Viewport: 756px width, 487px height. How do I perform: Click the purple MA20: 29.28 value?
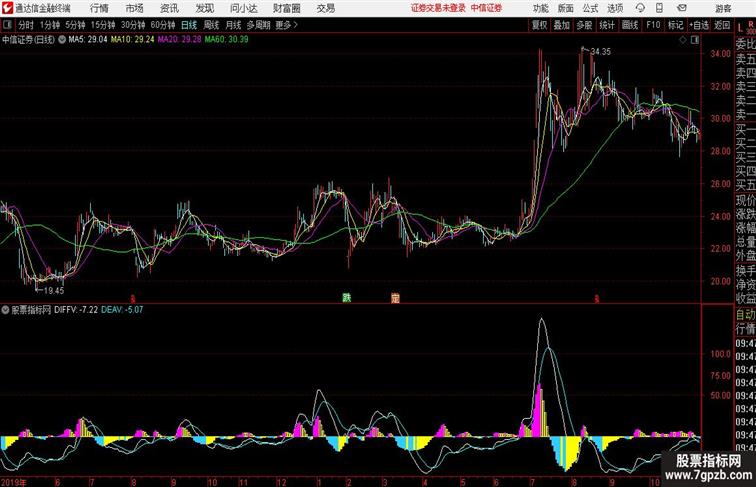click(x=179, y=40)
